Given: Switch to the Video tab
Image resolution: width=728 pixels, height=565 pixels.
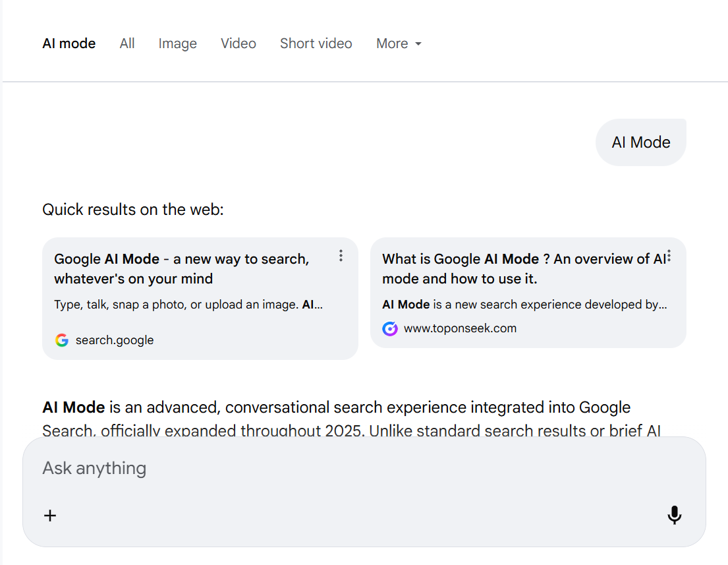Looking at the screenshot, I should point(238,44).
